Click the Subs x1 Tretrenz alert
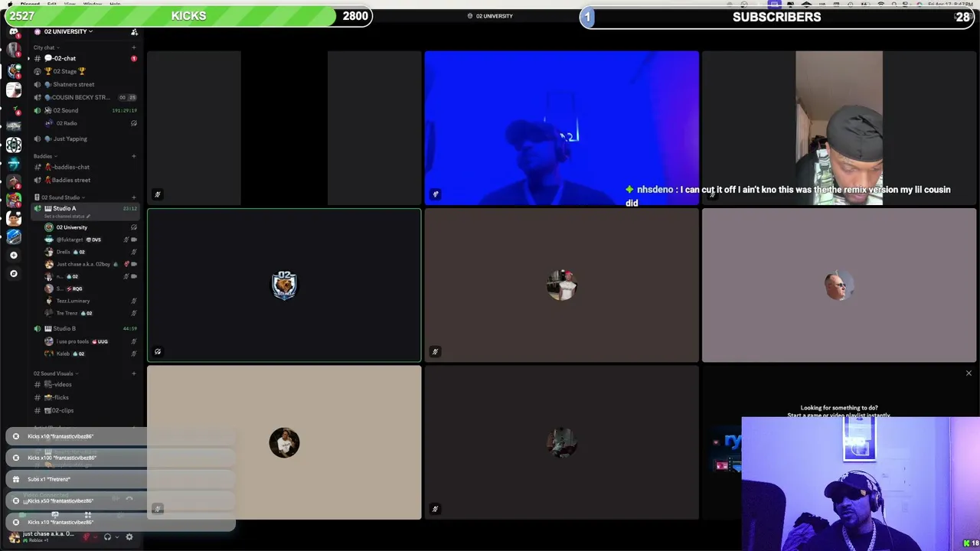980x551 pixels. tap(121, 479)
